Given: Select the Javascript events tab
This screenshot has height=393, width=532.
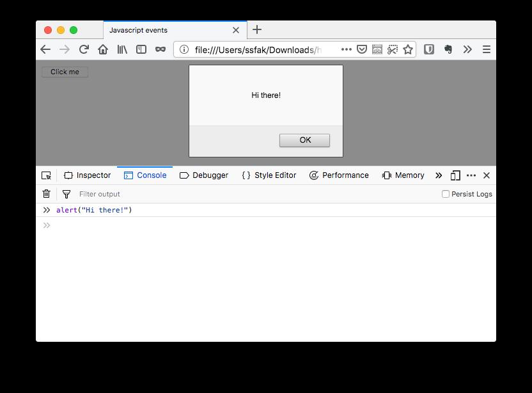Looking at the screenshot, I should pyautogui.click(x=175, y=30).
